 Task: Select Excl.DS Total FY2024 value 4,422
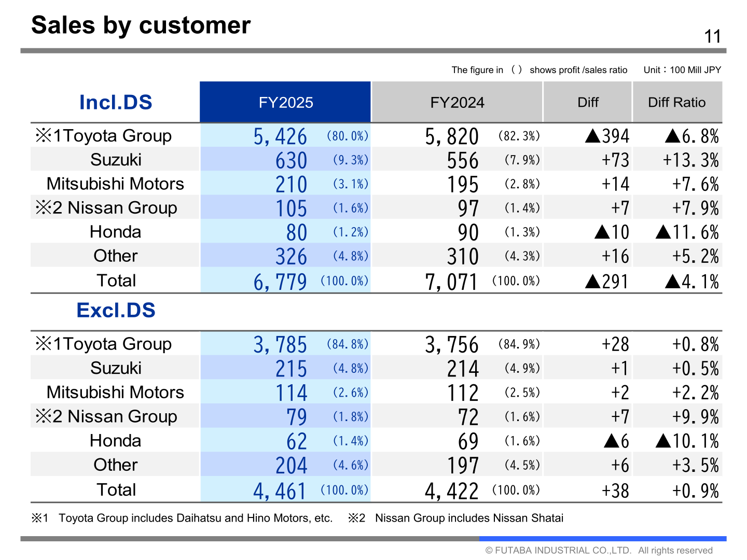click(452, 491)
